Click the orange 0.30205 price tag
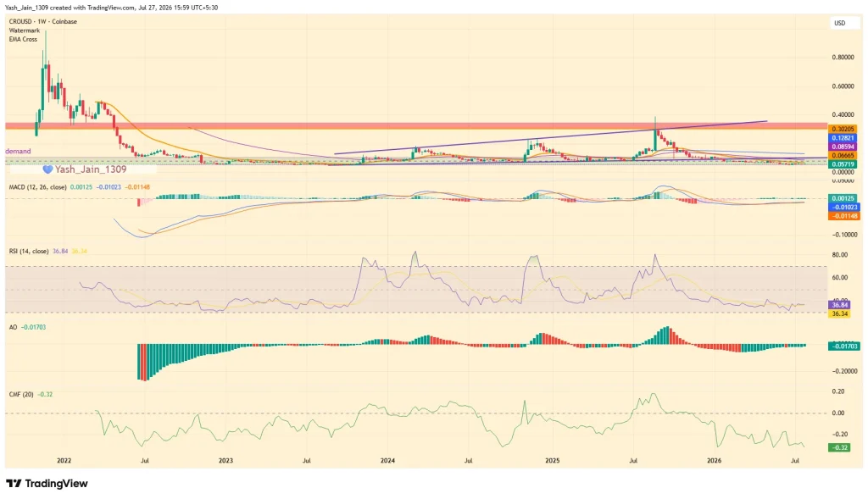 pyautogui.click(x=843, y=129)
